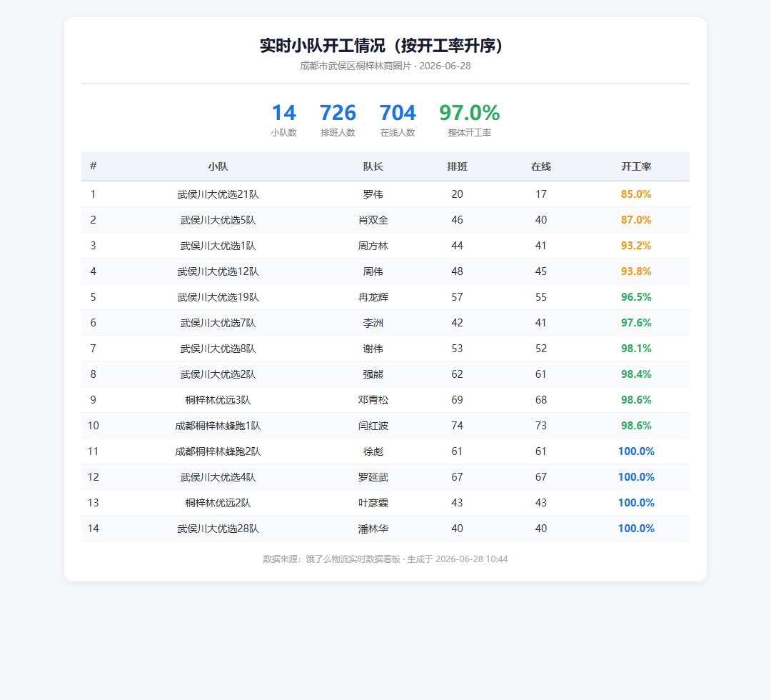This screenshot has width=771, height=700.
Task: Click online count 17 in 罗伟's row
Action: (541, 194)
